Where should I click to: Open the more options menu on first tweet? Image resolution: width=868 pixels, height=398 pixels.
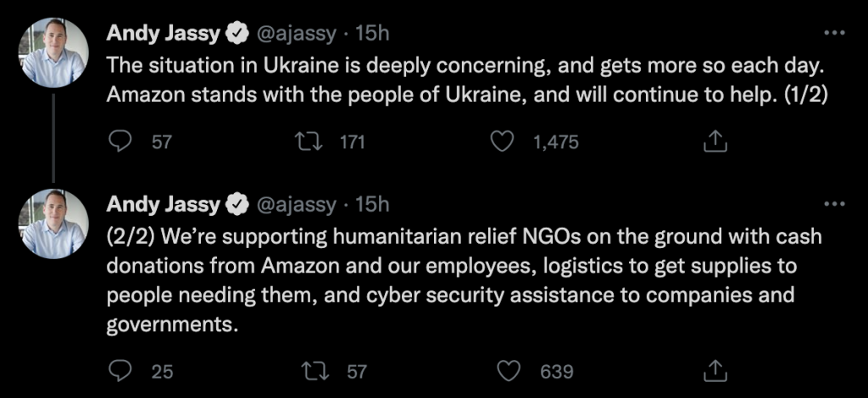pyautogui.click(x=835, y=33)
